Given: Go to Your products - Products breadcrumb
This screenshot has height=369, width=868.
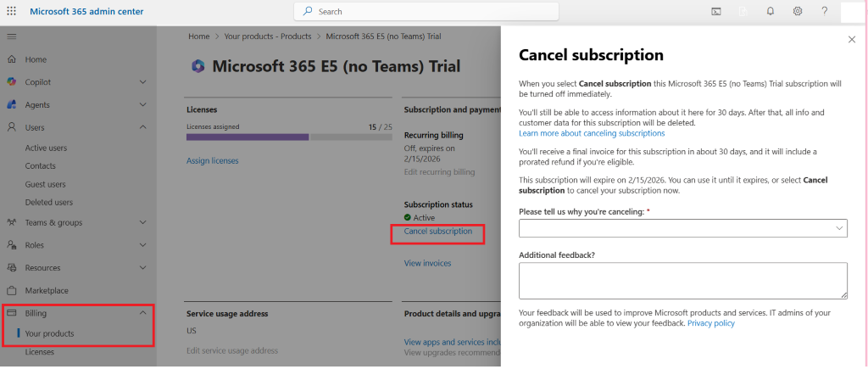Looking at the screenshot, I should (x=268, y=36).
